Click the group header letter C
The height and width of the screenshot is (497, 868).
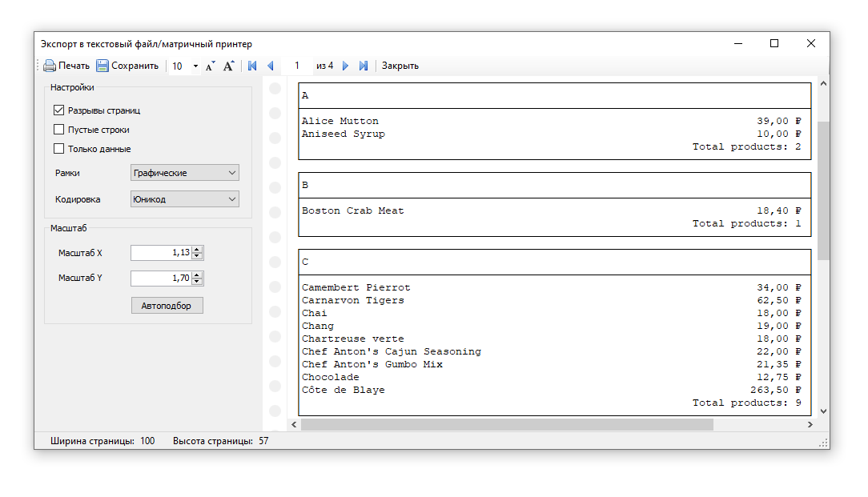coord(305,262)
